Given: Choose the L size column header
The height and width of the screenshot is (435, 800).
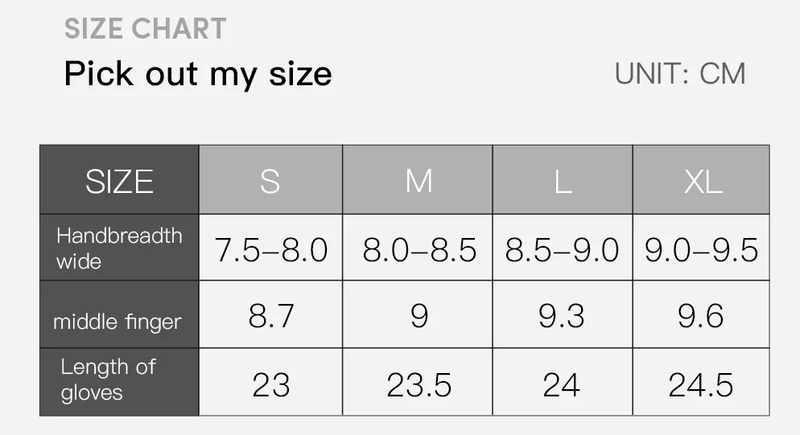Looking at the screenshot, I should (x=562, y=181).
